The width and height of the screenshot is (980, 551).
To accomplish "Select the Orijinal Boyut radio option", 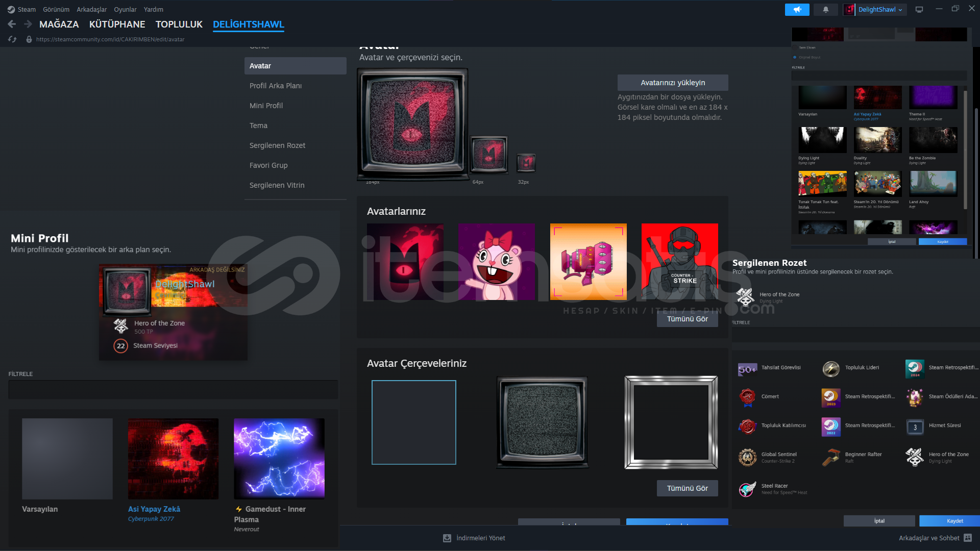I will [x=795, y=57].
